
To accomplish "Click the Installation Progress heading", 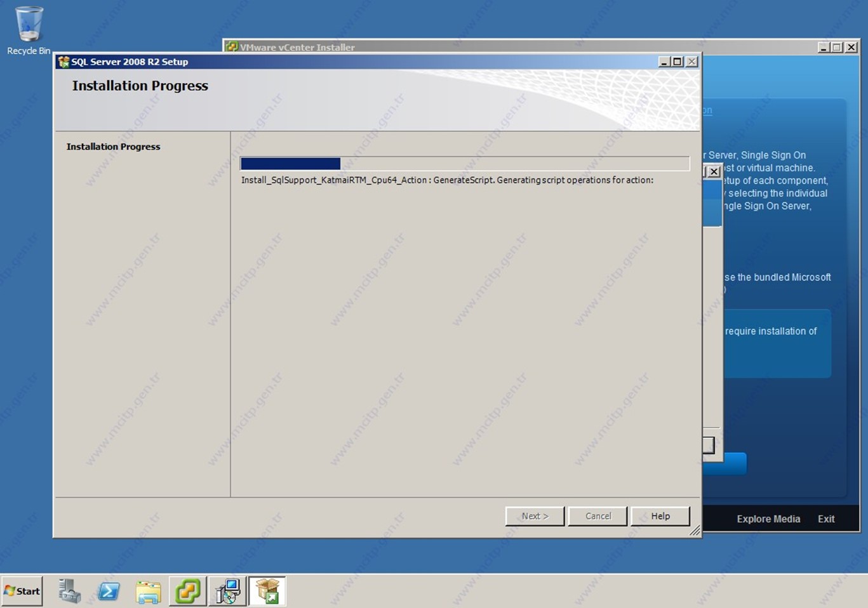I will pos(140,86).
